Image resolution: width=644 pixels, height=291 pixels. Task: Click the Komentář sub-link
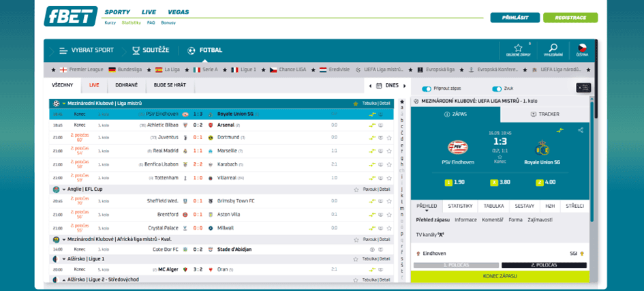pyautogui.click(x=493, y=220)
